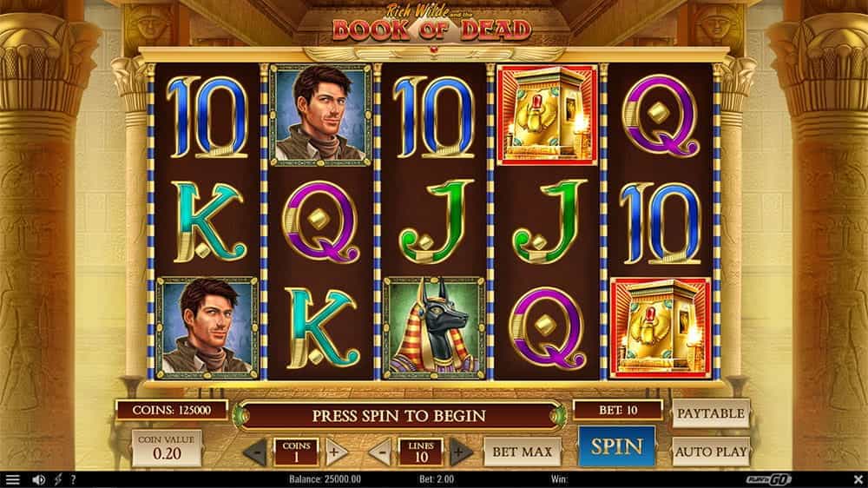This screenshot has height=488, width=868.
Task: Click the Play'n GO logo
Action: coord(769,479)
